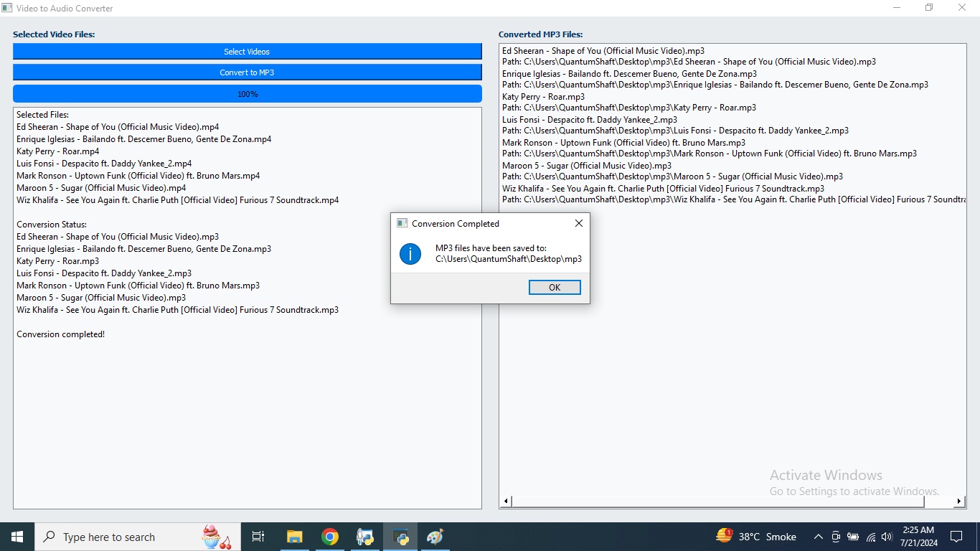Click the right arrow of horizontal scrollbar
The image size is (980, 551).
tap(960, 501)
